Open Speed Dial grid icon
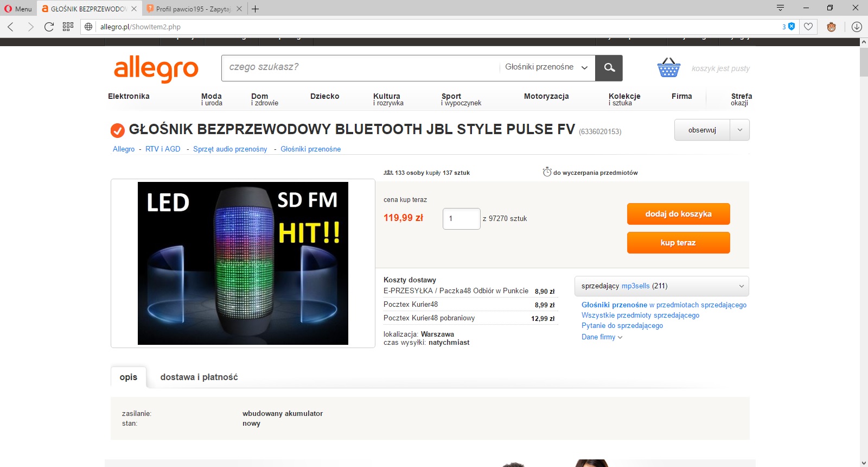868x467 pixels. click(x=68, y=27)
